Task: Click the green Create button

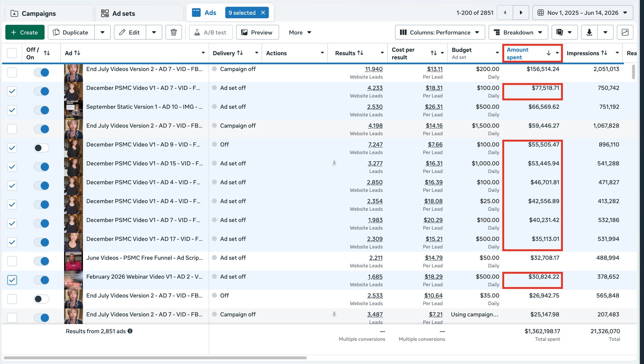Action: click(25, 32)
